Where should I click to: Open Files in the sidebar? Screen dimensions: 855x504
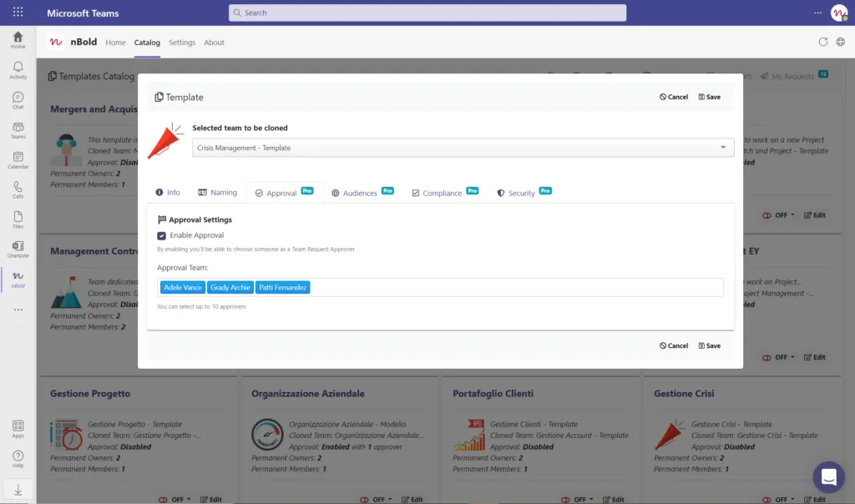[18, 219]
